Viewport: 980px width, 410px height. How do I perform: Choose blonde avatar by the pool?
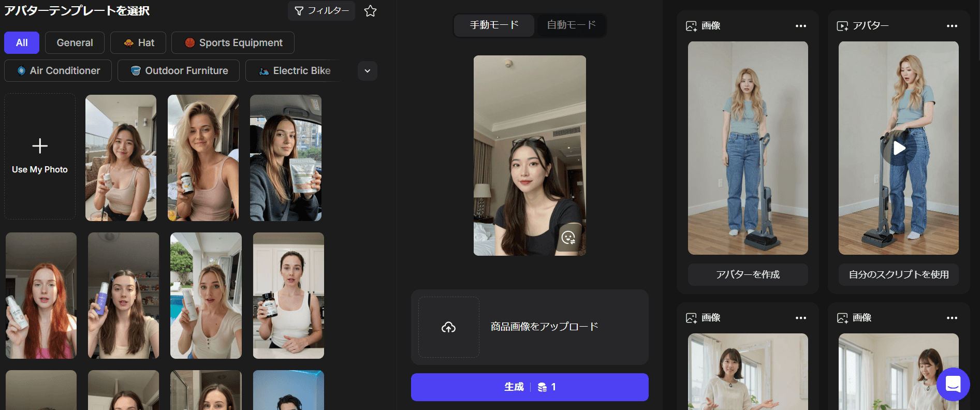(206, 296)
